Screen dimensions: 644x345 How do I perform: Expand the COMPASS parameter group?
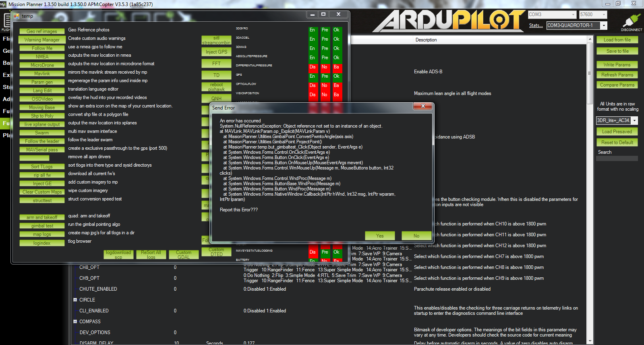tap(75, 322)
